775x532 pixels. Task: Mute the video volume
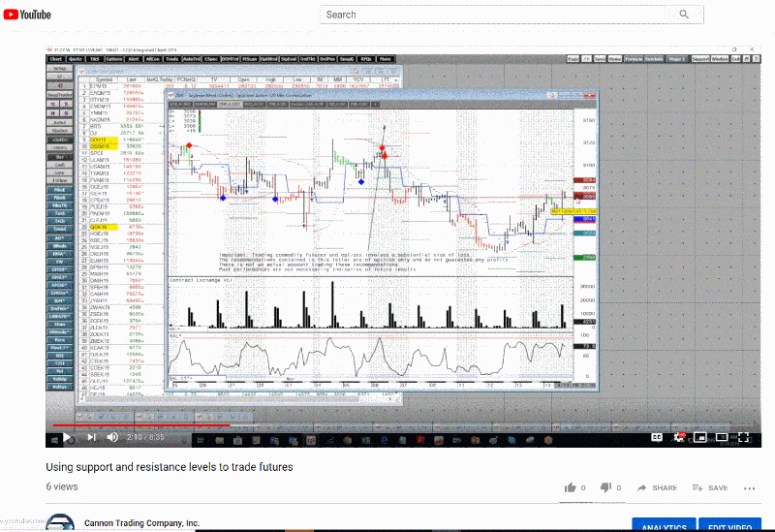coord(113,437)
